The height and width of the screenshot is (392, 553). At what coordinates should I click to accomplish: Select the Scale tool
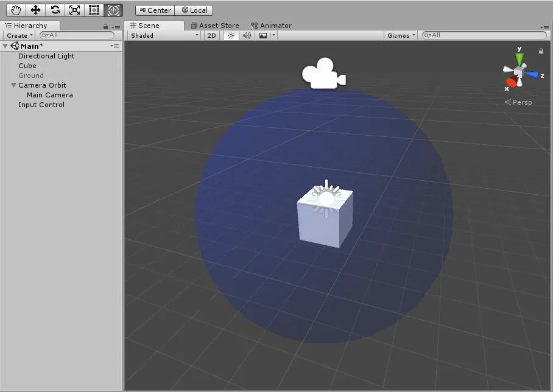pos(74,10)
